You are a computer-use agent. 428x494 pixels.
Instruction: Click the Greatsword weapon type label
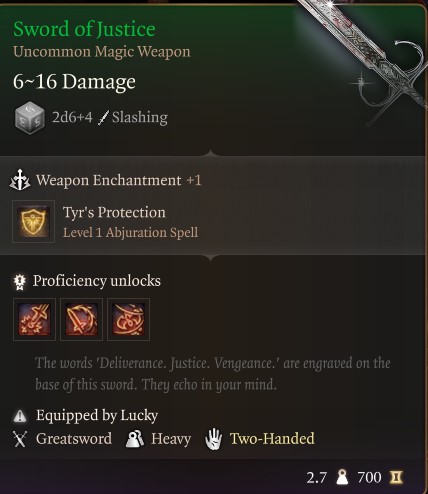pyautogui.click(x=74, y=439)
